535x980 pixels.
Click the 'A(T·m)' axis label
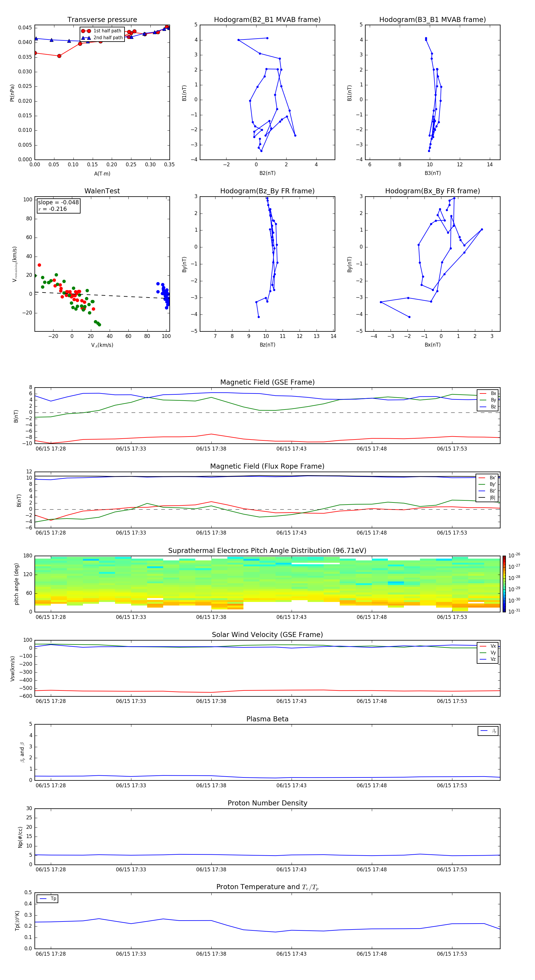[x=102, y=173]
